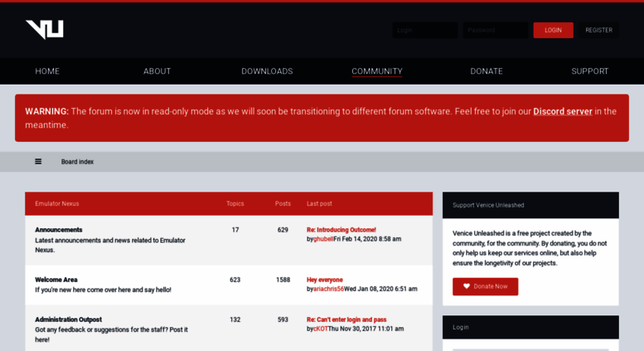Open the DONATE navigation item
The width and height of the screenshot is (644, 351).
(487, 71)
